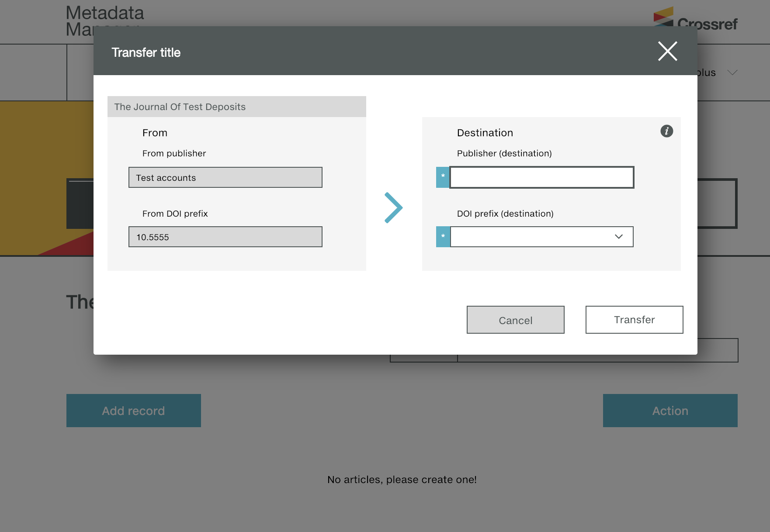Click the blue arrow between From and Destination
The width and height of the screenshot is (770, 532).
(393, 208)
